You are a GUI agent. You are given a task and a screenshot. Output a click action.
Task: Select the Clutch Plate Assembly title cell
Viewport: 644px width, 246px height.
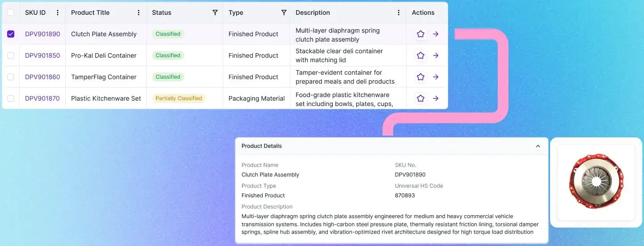pyautogui.click(x=104, y=34)
